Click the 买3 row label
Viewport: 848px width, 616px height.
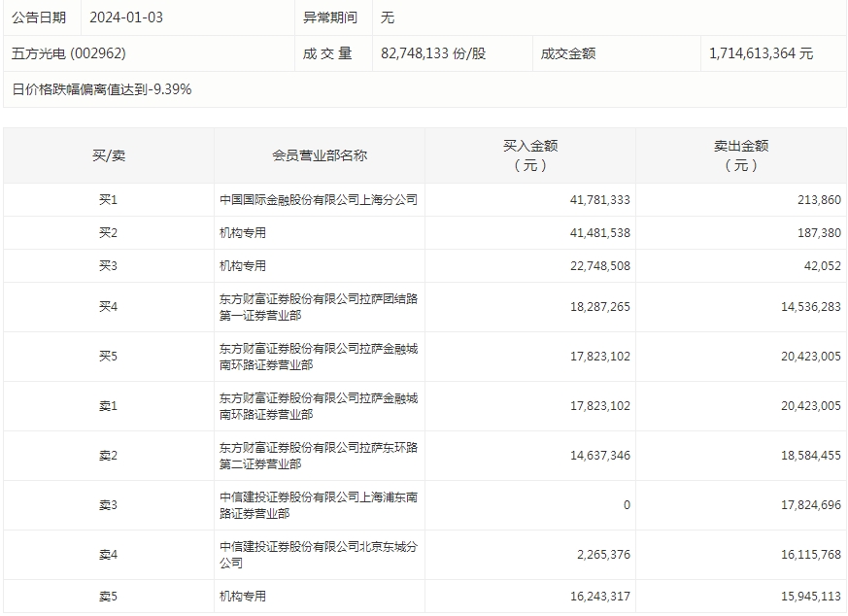point(108,266)
